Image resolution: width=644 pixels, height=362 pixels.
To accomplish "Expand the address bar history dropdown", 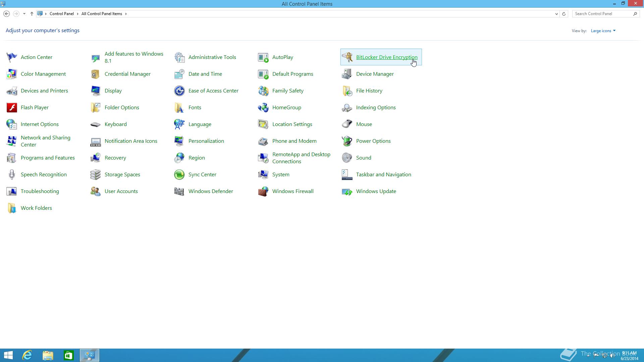I will tap(556, 14).
